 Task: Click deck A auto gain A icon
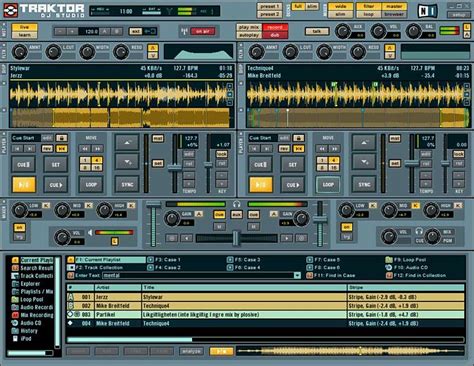[x=199, y=214]
